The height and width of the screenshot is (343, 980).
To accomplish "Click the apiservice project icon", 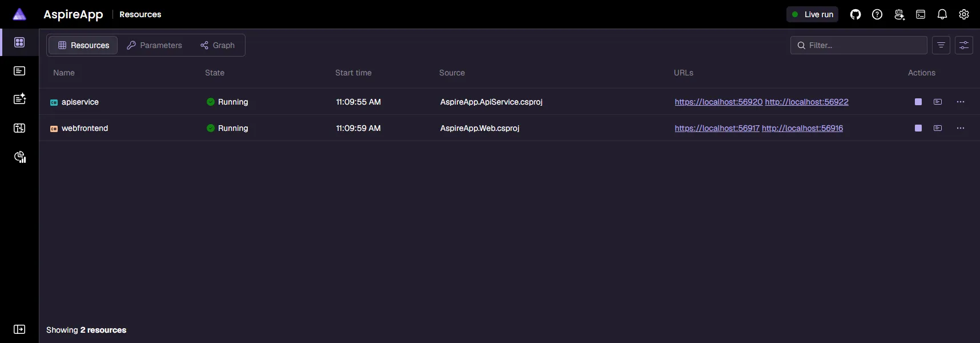I will coord(54,102).
